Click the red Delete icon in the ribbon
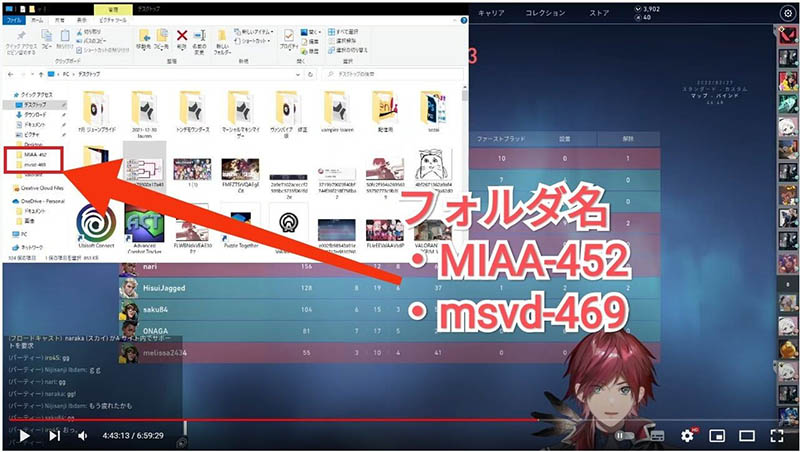The image size is (800, 452). point(181,40)
